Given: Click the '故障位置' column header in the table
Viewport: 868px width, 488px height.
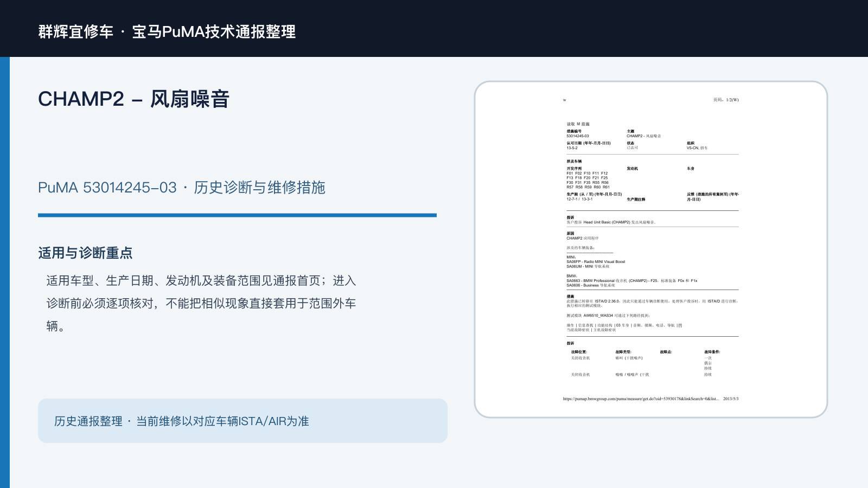Looking at the screenshot, I should pos(579,352).
